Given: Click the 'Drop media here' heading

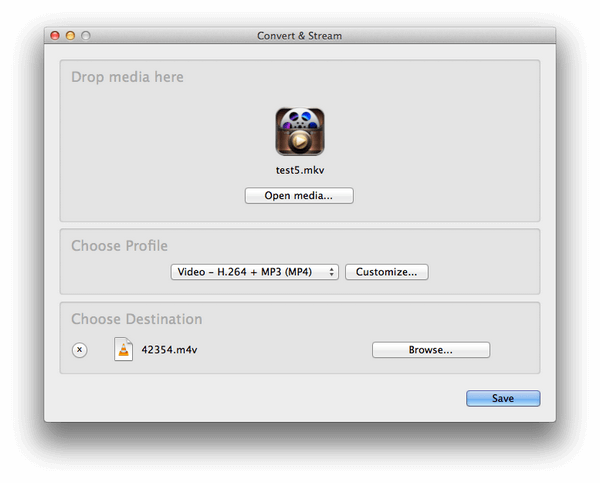Looking at the screenshot, I should [x=127, y=77].
